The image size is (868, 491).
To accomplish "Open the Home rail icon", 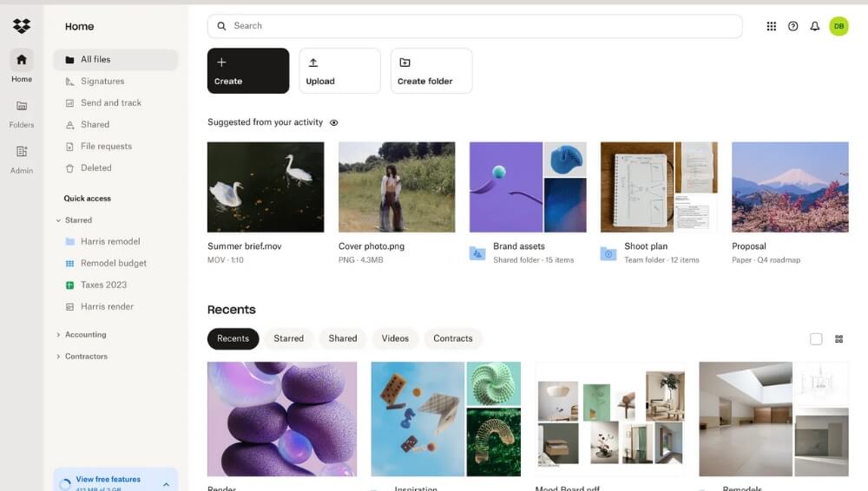I will tap(22, 60).
